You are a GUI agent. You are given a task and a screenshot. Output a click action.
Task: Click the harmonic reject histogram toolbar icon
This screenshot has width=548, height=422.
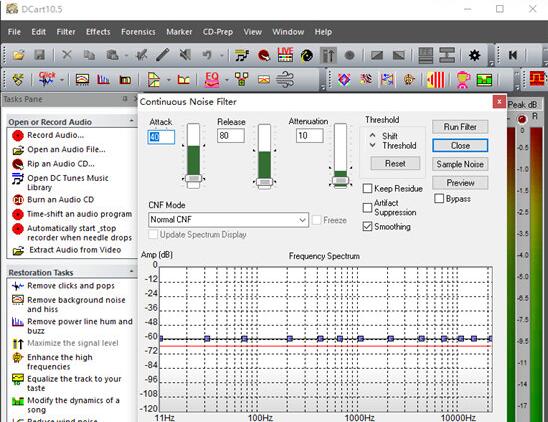104,80
